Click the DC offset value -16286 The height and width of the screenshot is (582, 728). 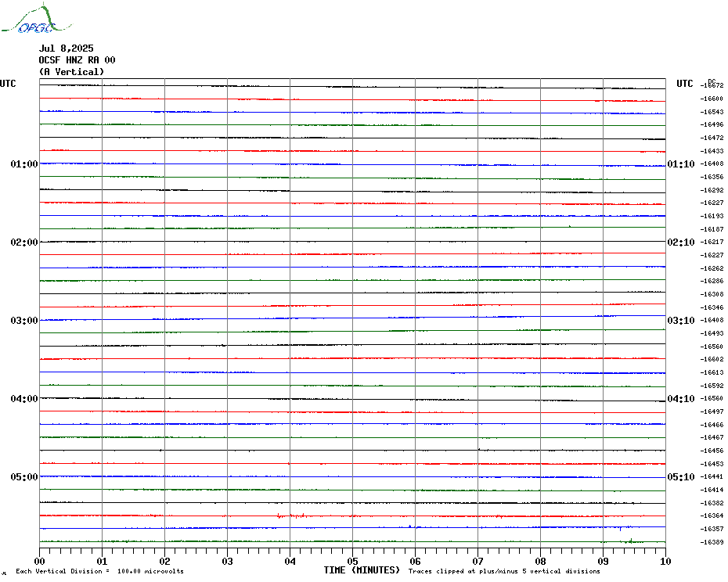[712, 282]
